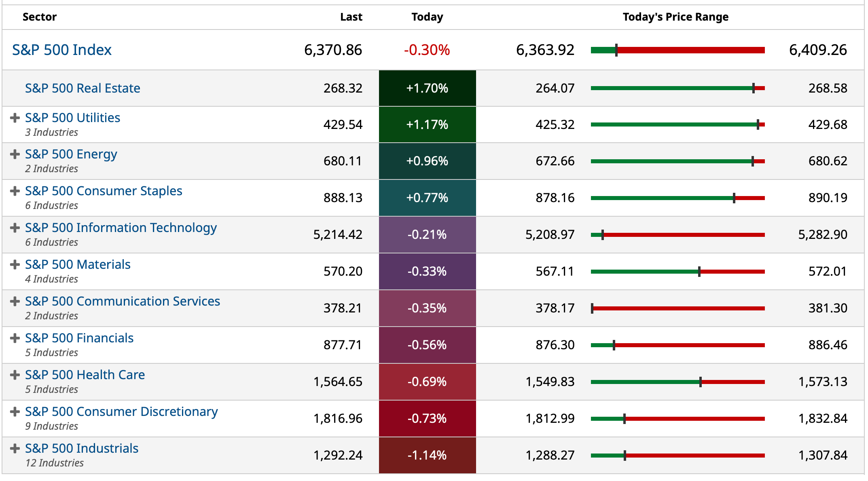Screen dimensions: 868x481
Task: Open the S&P 500 Index link
Action: click(62, 50)
